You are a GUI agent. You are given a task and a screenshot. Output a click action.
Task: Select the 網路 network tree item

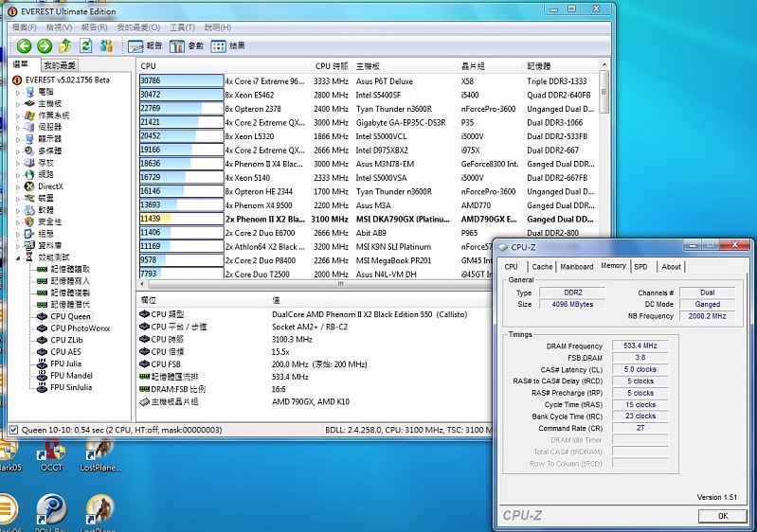(x=45, y=174)
